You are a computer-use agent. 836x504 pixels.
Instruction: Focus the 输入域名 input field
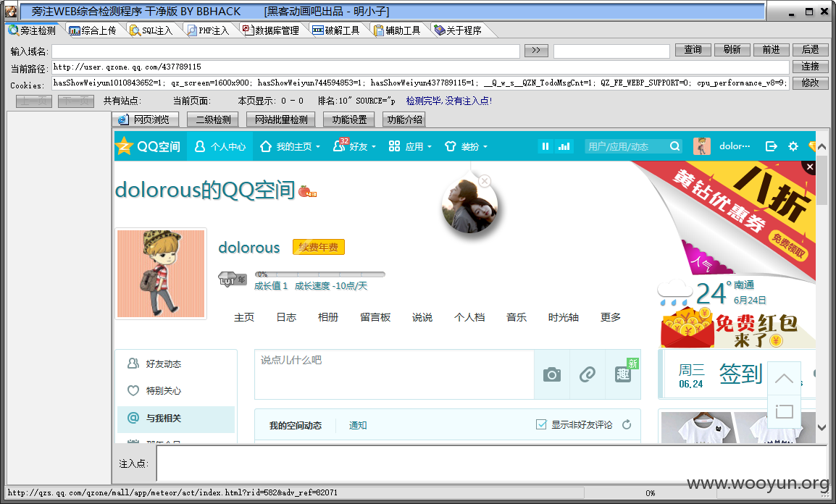pos(285,51)
